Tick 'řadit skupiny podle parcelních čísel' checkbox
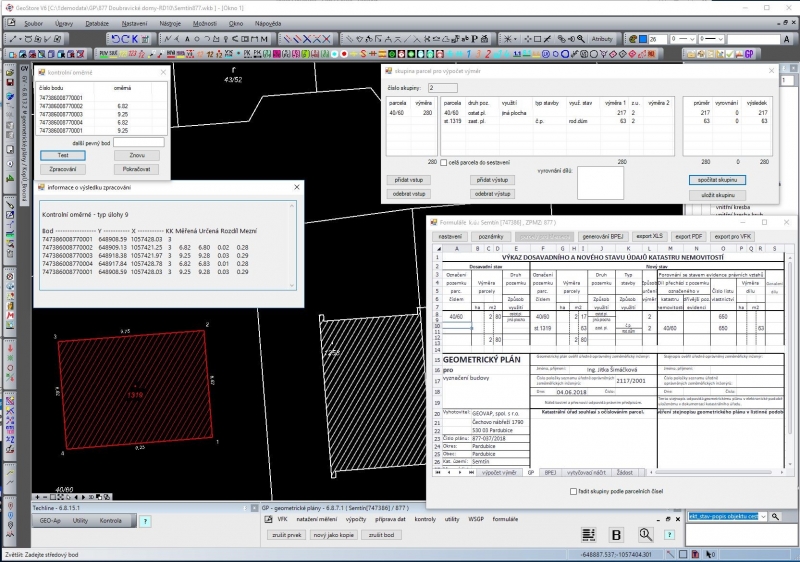 [573, 492]
